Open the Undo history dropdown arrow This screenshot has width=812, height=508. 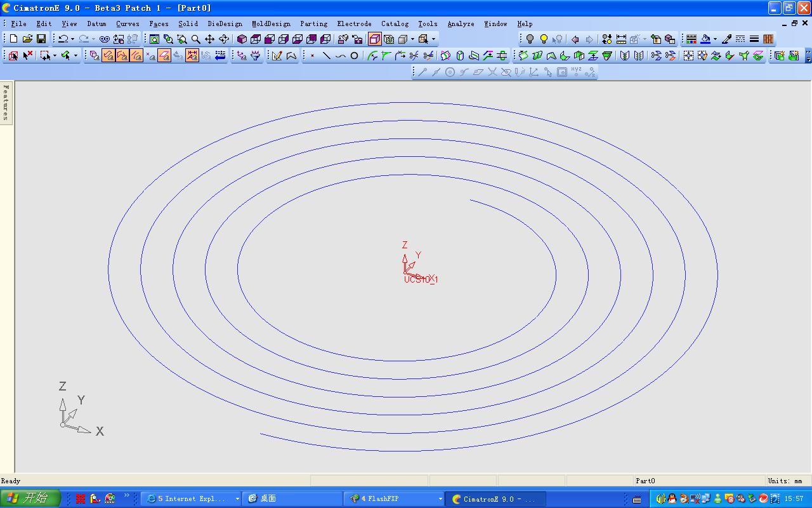(x=72, y=39)
